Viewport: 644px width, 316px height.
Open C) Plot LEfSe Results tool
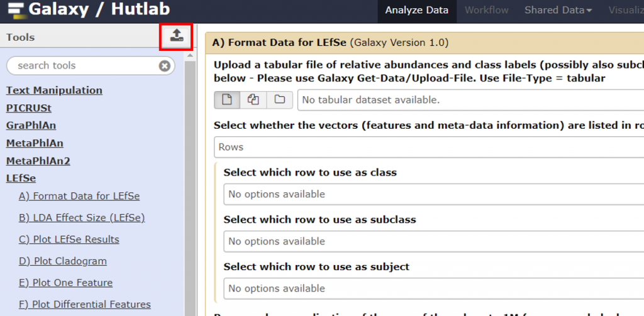(x=69, y=239)
